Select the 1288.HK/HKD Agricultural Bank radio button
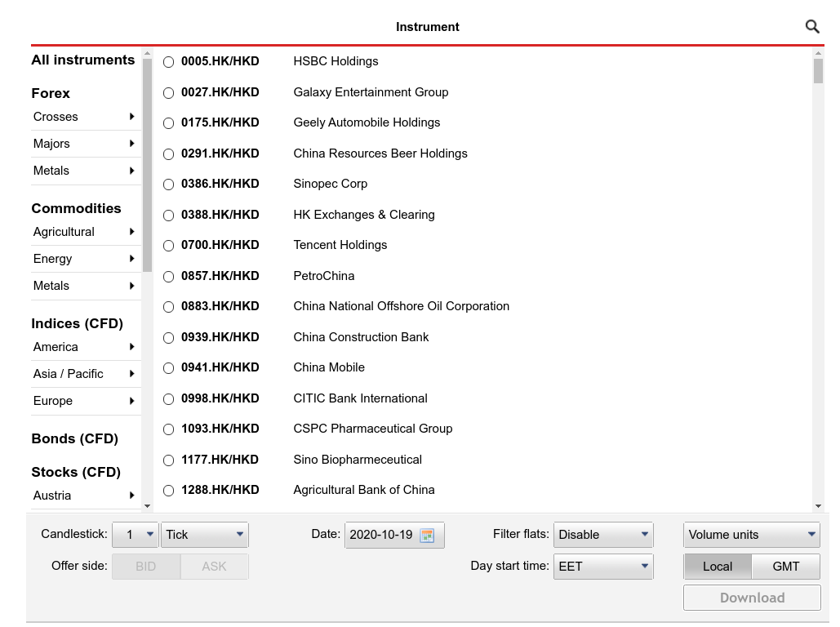Screen dimensions: 840x627 pos(169,491)
